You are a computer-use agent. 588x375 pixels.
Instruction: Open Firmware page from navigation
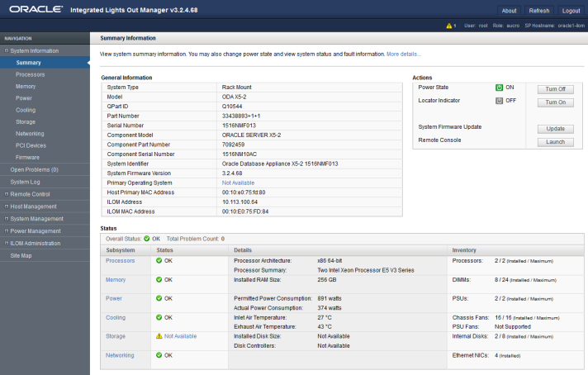[x=27, y=158]
